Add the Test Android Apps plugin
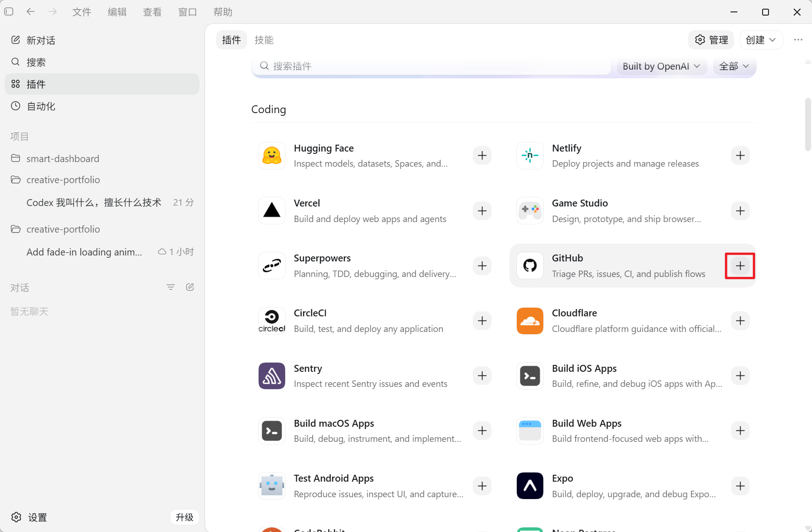 (482, 486)
